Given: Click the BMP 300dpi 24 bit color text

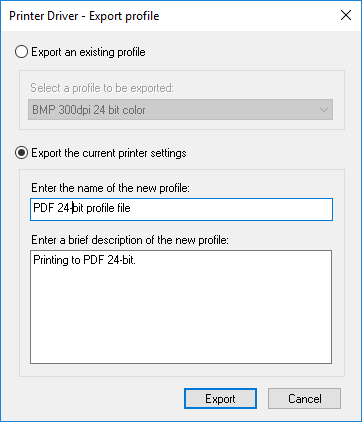Looking at the screenshot, I should tap(89, 110).
